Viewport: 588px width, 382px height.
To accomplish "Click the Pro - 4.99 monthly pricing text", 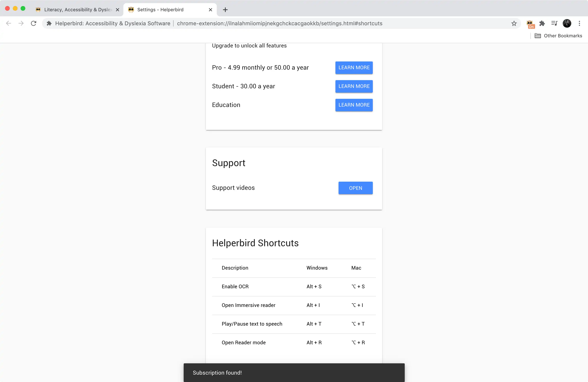I will [260, 68].
